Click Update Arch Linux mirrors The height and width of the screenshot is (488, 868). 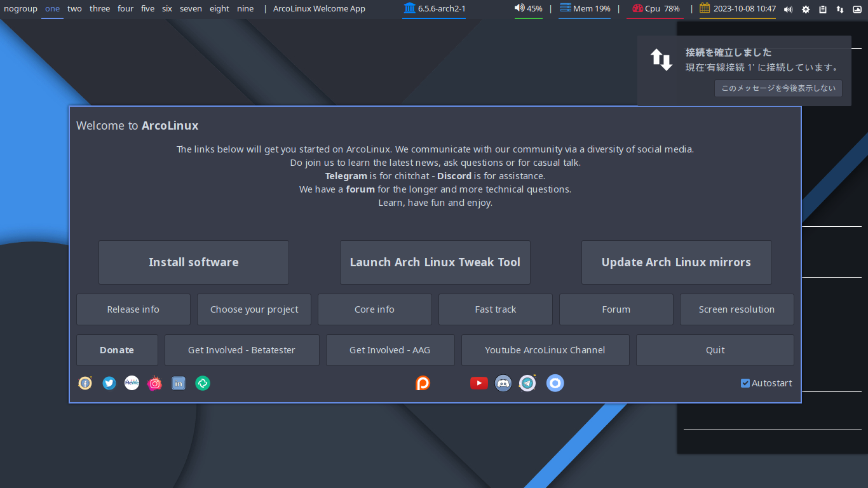coord(677,262)
